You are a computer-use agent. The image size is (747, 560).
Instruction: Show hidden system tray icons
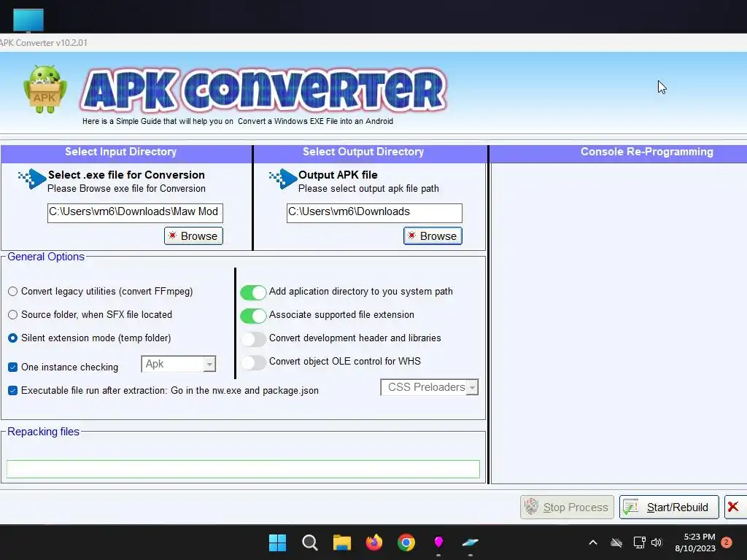593,542
